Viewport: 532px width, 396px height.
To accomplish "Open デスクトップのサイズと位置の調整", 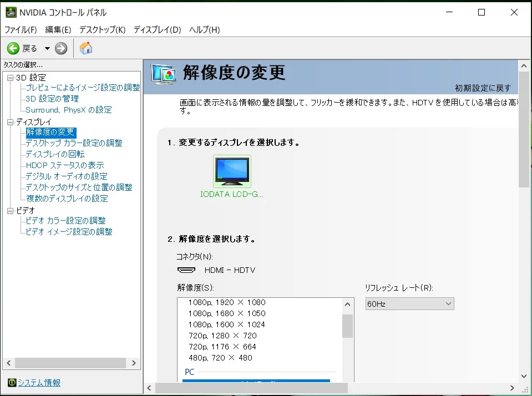I will [x=79, y=187].
